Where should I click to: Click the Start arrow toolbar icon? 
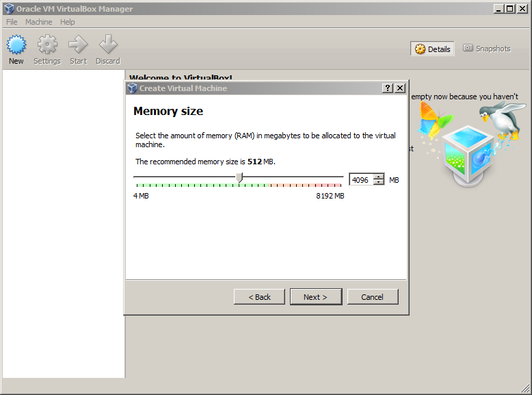point(78,44)
